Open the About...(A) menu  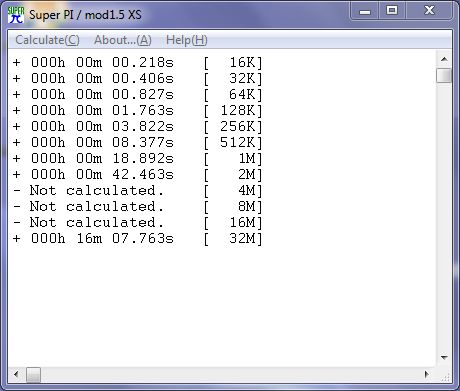(123, 40)
